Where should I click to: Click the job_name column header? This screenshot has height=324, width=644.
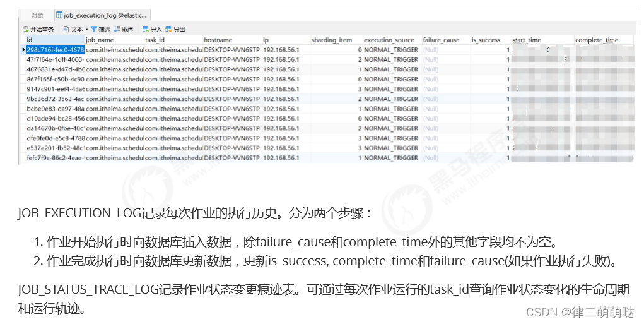(115, 40)
